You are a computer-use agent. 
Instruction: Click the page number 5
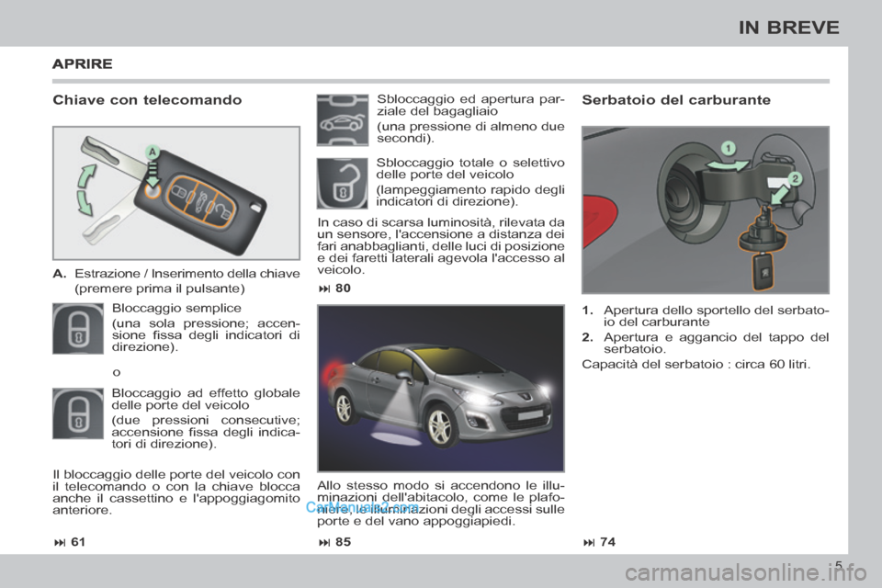838,566
